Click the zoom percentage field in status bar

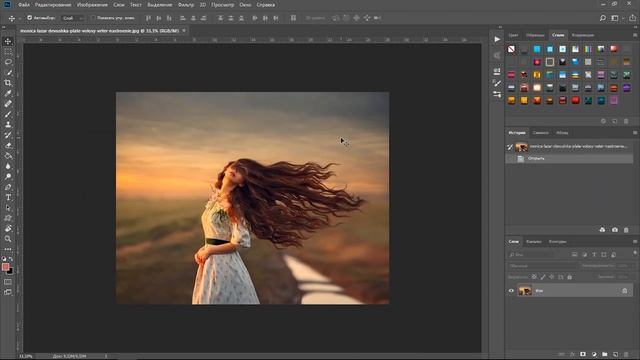(26, 356)
